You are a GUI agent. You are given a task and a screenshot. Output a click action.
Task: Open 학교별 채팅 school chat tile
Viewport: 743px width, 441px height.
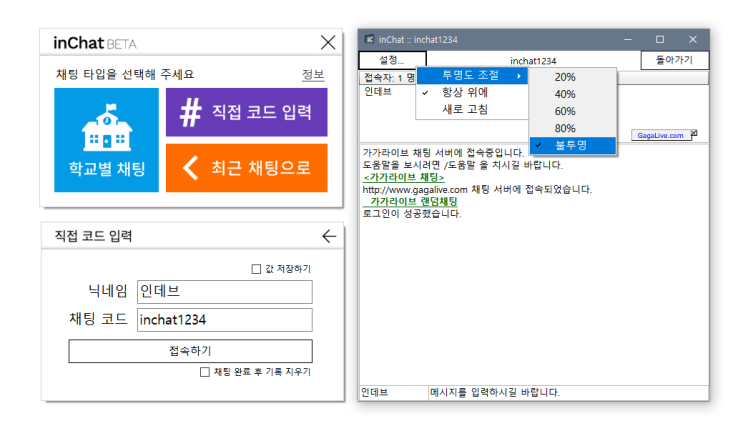106,140
